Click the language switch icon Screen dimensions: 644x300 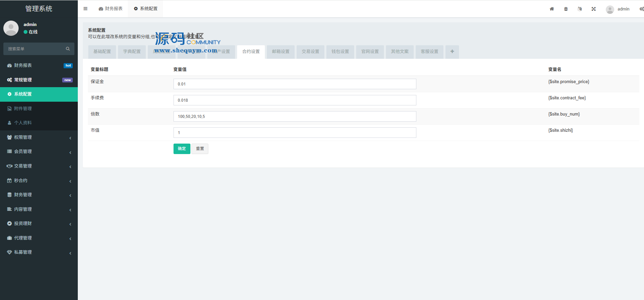click(580, 9)
